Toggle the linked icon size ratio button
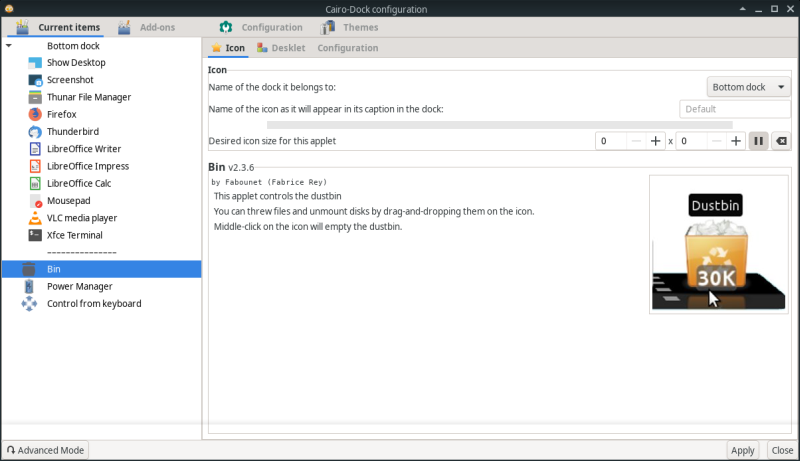This screenshot has height=461, width=800. click(x=758, y=141)
